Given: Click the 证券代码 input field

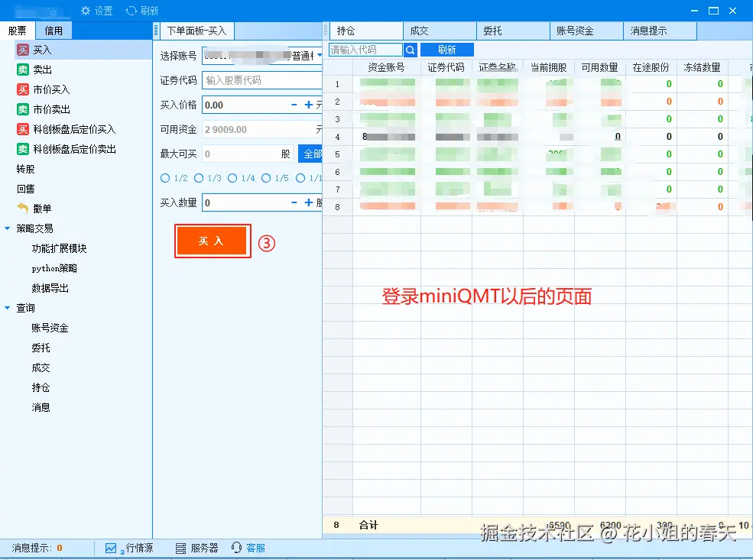Looking at the screenshot, I should tap(262, 80).
